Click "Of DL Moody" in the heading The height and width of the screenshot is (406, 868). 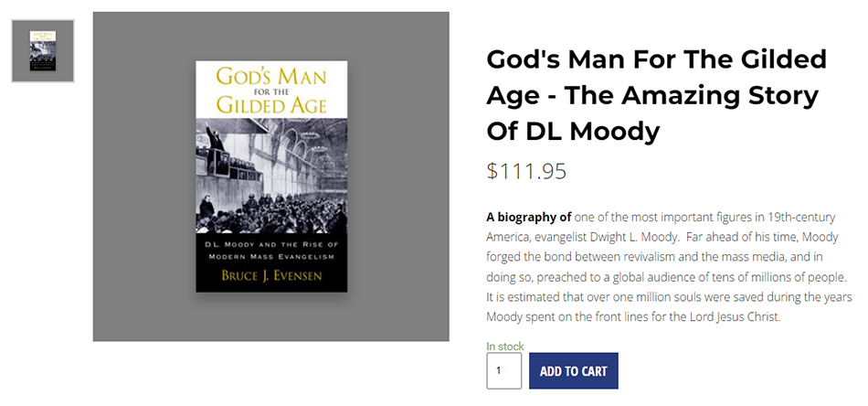pos(572,132)
